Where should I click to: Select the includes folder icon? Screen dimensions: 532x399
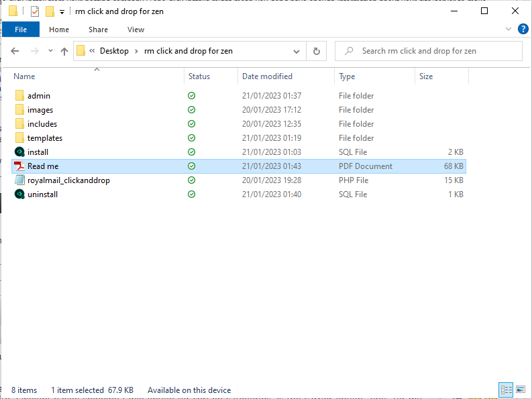(19, 124)
